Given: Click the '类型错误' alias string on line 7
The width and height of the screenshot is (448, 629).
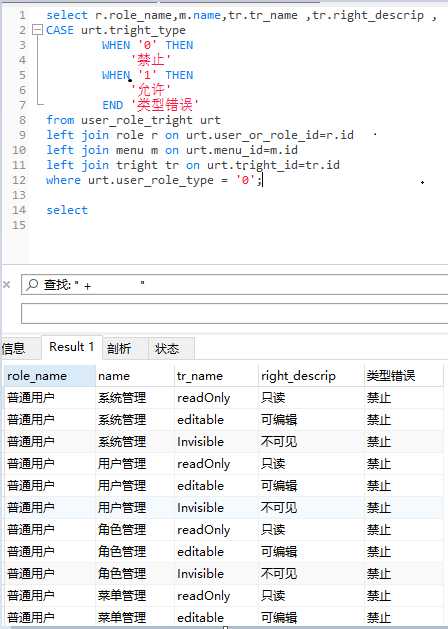Looking at the screenshot, I should click(x=165, y=105).
